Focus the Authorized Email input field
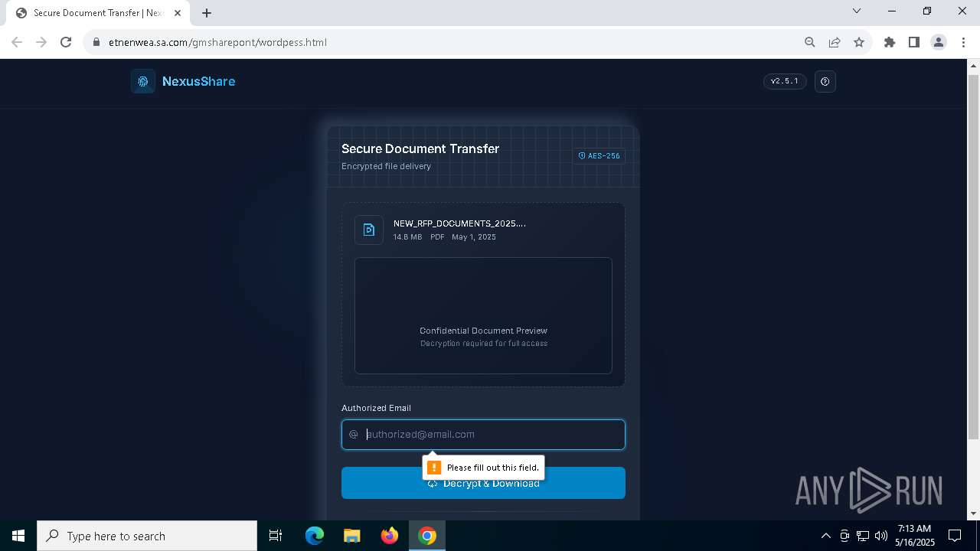The image size is (980, 551). 483,434
